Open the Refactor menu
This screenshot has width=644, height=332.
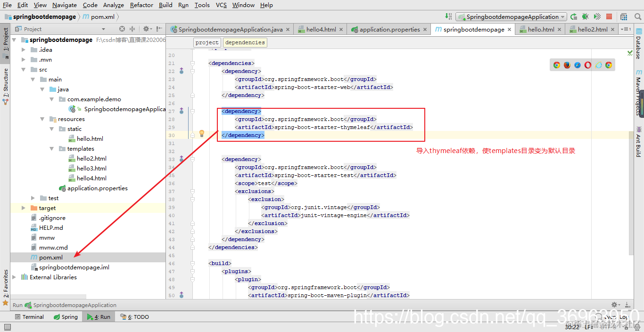coord(141,5)
